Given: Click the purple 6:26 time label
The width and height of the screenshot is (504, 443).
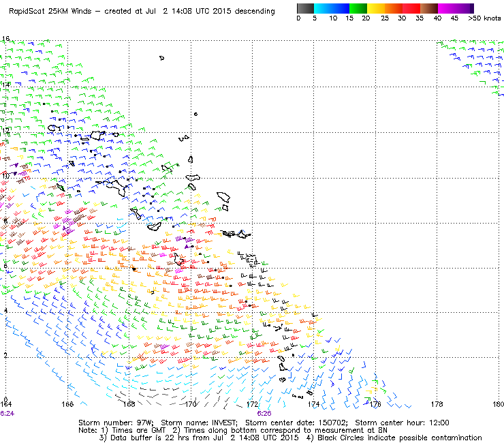Looking at the screenshot, I should pos(264,414).
